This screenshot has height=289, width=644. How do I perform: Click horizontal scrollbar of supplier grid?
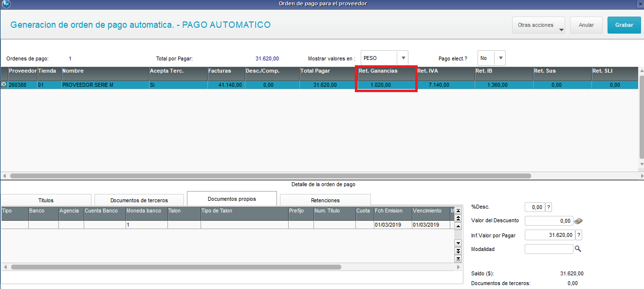pyautogui.click(x=270, y=175)
